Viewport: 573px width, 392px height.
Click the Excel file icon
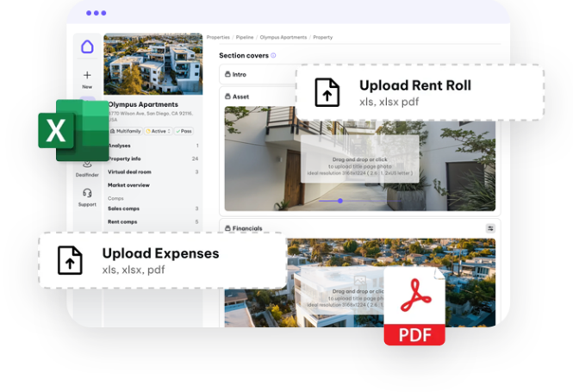[73, 130]
